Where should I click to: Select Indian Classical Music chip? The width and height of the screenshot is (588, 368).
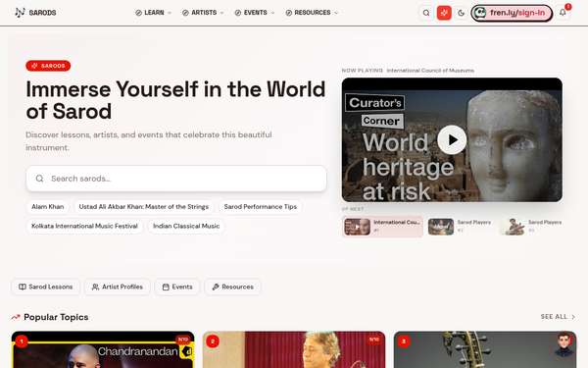186,226
